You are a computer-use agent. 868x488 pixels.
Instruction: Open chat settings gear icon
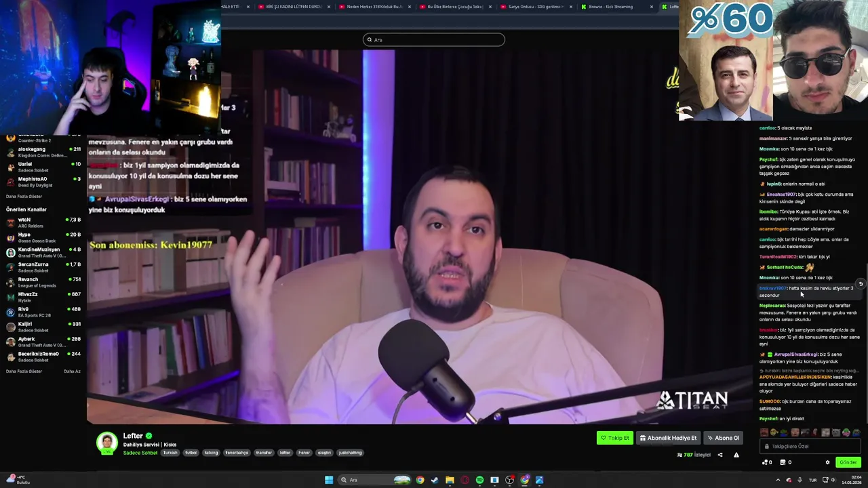click(x=827, y=462)
